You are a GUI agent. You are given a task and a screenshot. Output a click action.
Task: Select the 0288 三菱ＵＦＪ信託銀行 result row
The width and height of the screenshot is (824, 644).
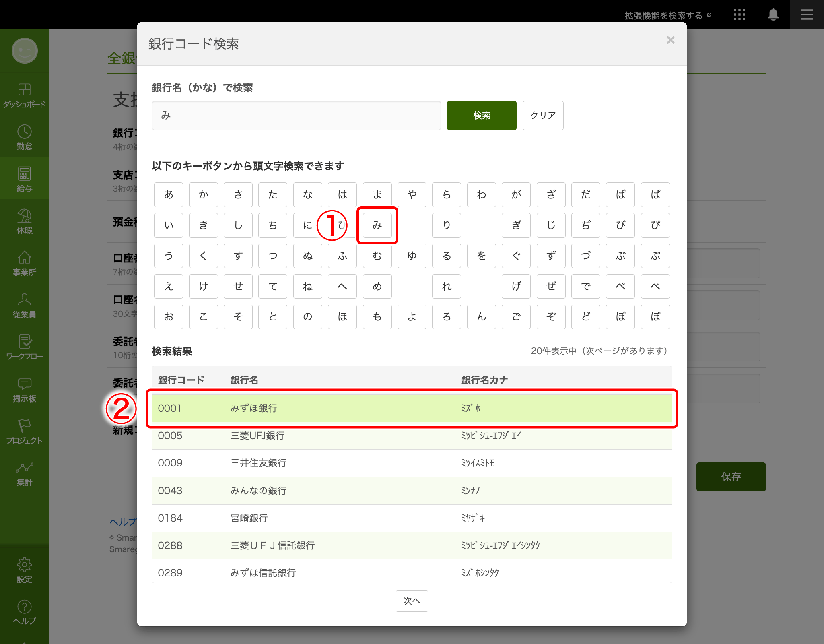point(412,545)
